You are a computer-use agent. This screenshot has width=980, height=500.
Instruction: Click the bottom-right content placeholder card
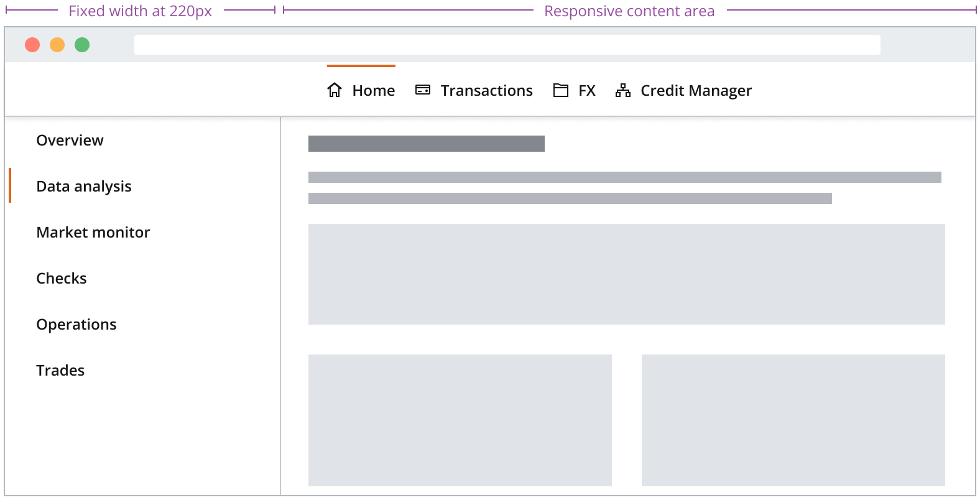point(793,420)
